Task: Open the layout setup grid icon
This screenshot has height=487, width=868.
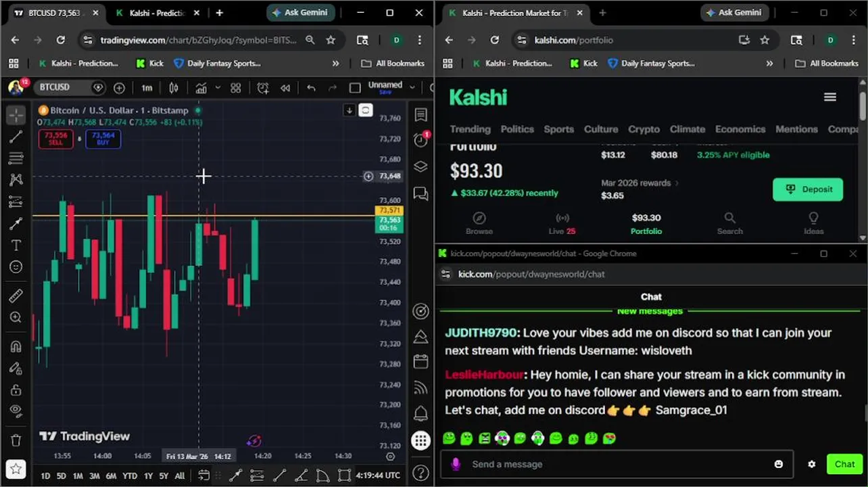Action: [235, 88]
